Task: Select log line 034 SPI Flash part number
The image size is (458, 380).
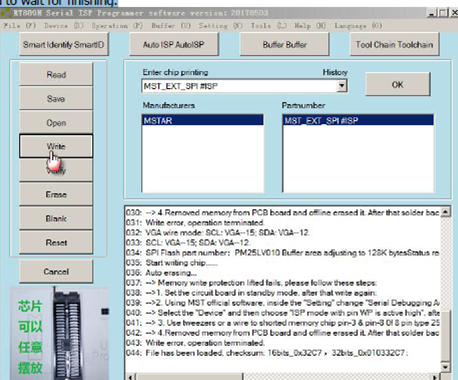Action: (283, 253)
